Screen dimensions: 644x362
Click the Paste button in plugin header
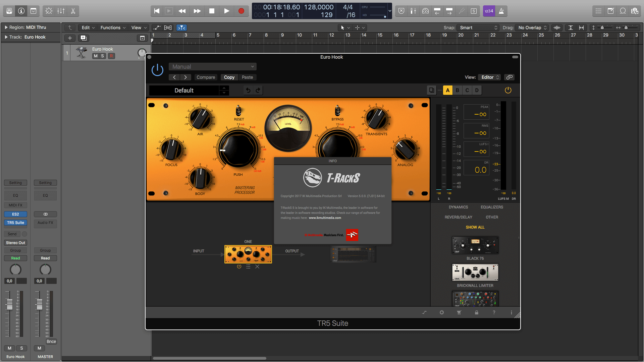(x=248, y=77)
